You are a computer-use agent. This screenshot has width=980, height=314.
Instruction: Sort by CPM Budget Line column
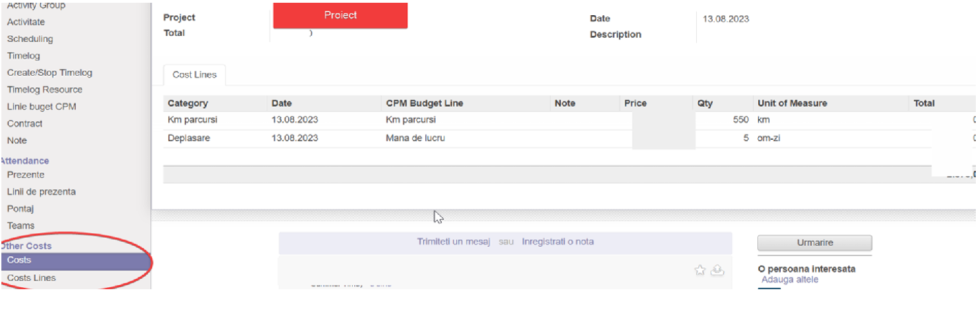pos(424,103)
